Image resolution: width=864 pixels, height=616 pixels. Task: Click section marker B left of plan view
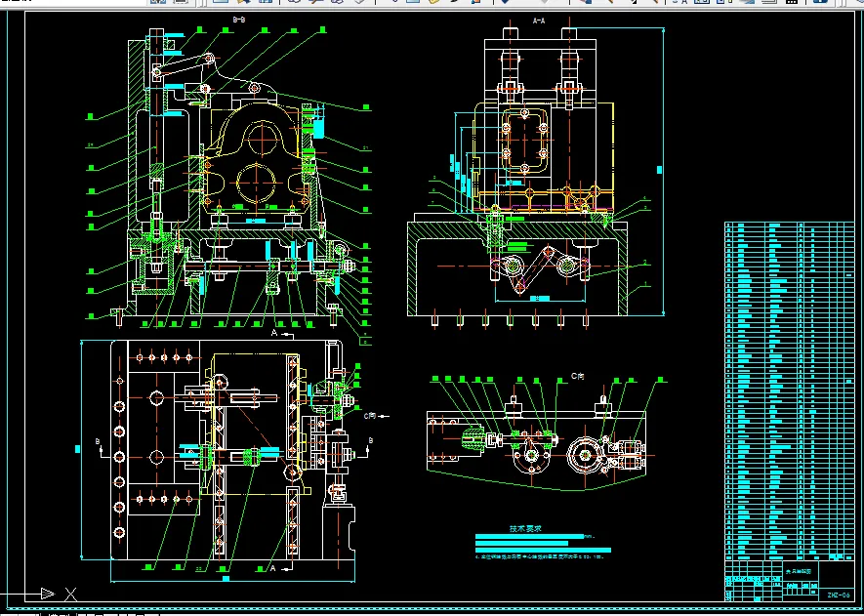pyautogui.click(x=98, y=441)
